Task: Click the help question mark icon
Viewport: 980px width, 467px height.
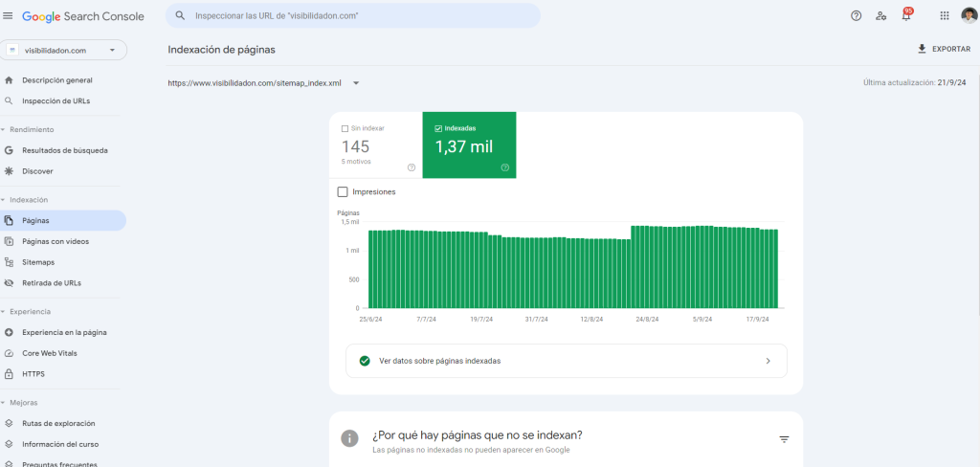Action: click(856, 15)
